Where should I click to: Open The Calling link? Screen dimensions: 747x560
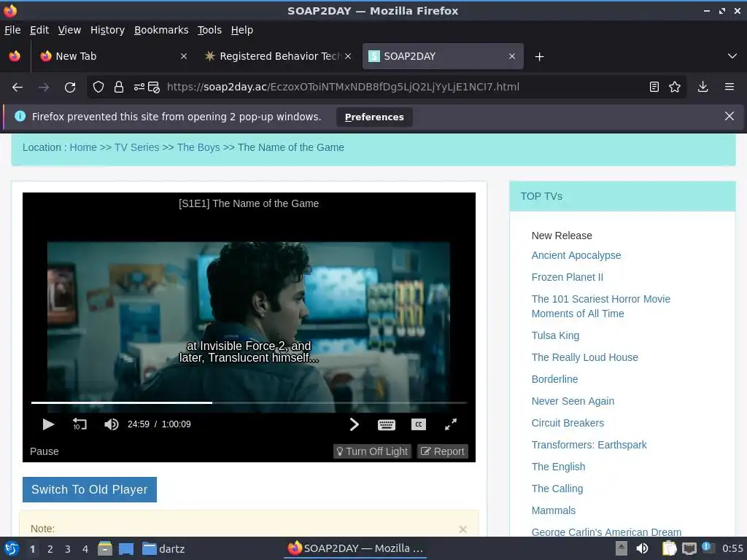tap(557, 489)
